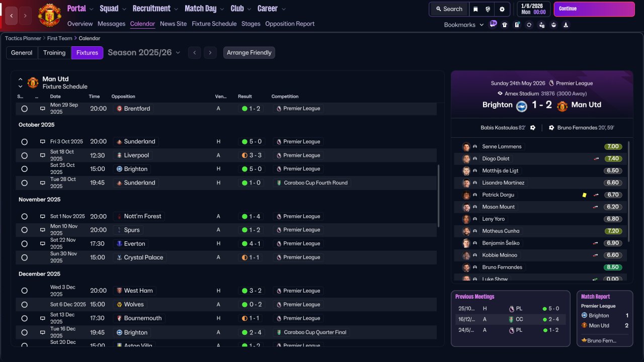Click Senne Lammens' player portrait
The image size is (644, 362).
(x=466, y=147)
